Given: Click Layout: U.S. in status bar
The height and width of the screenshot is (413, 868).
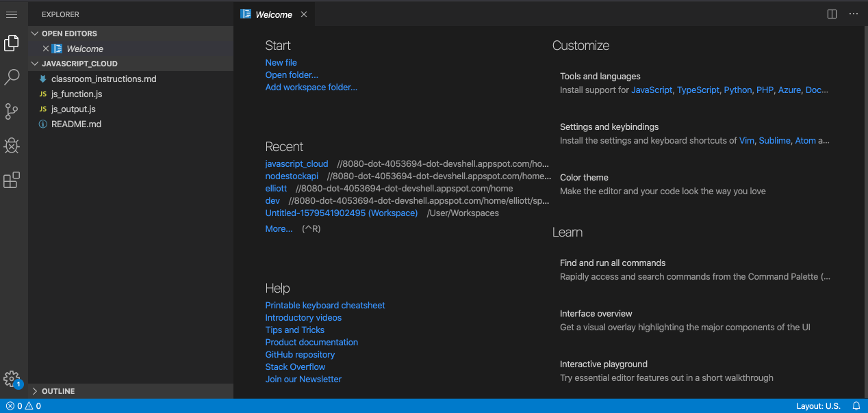Looking at the screenshot, I should (x=818, y=406).
